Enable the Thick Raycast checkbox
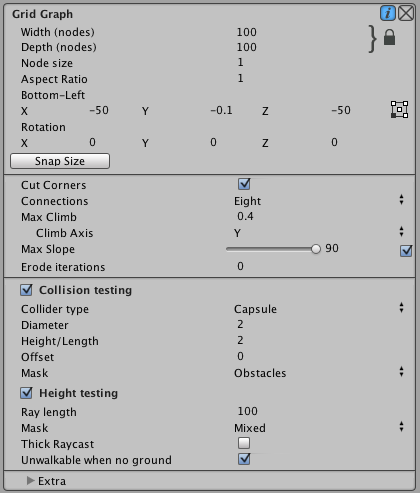The height and width of the screenshot is (493, 420). point(244,443)
